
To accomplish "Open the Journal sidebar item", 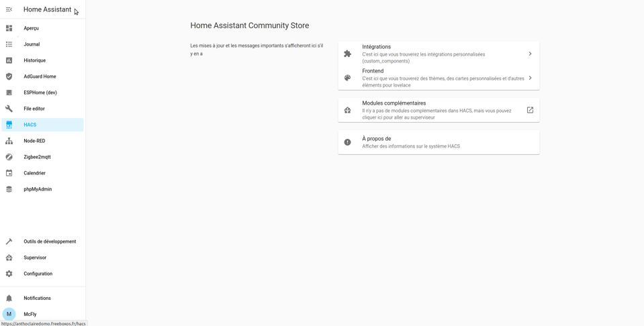I will (43, 44).
